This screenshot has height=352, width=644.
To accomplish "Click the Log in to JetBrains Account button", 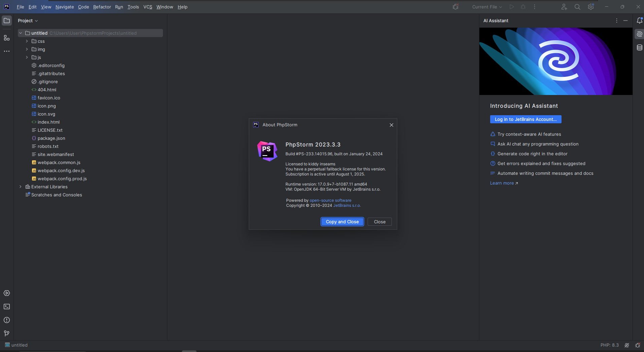I will [x=525, y=119].
